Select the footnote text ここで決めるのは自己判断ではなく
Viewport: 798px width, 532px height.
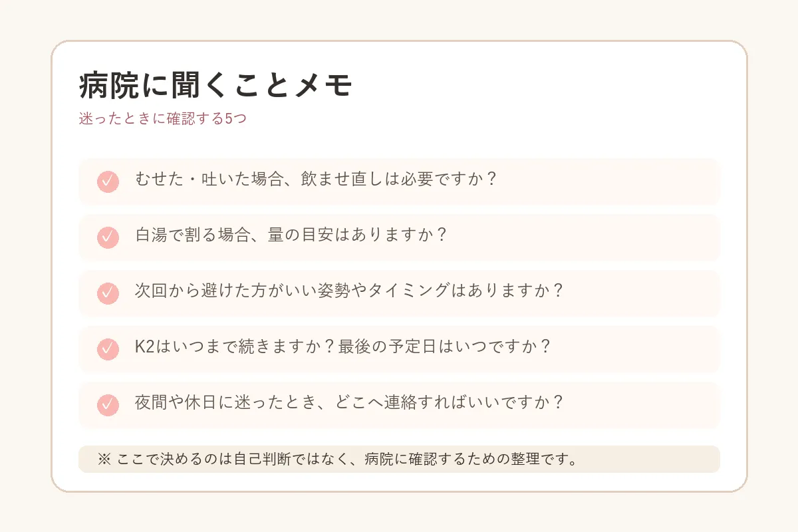click(231, 460)
